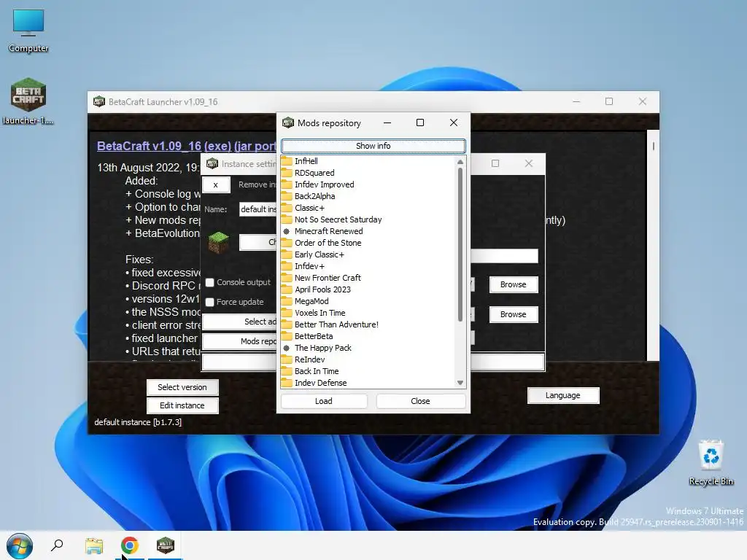
Task: Open File Explorer from the taskbar
Action: point(94,545)
